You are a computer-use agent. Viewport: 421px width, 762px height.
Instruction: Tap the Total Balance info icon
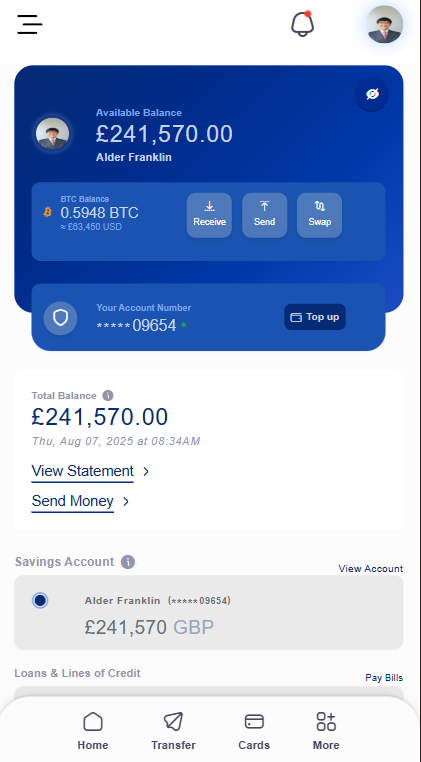(108, 396)
